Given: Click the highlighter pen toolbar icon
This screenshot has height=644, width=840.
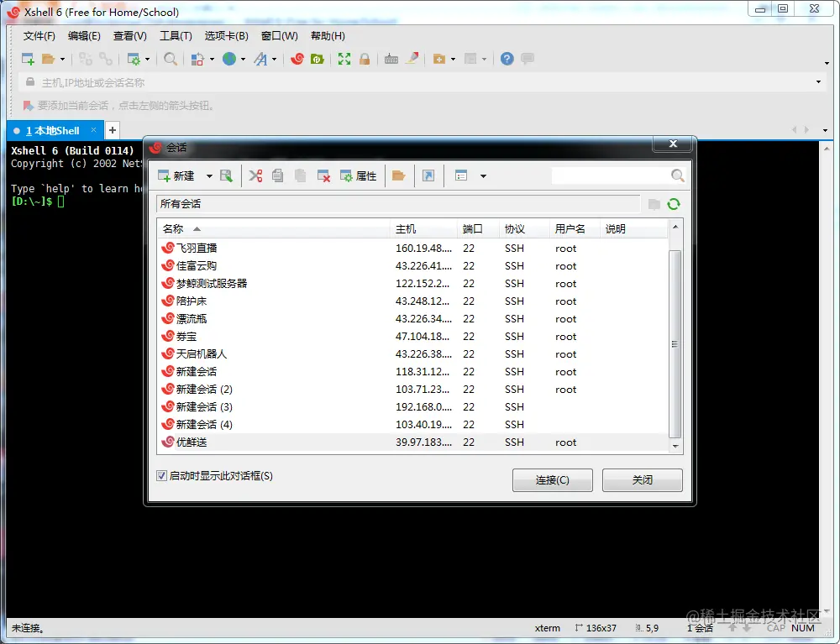Looking at the screenshot, I should (412, 58).
